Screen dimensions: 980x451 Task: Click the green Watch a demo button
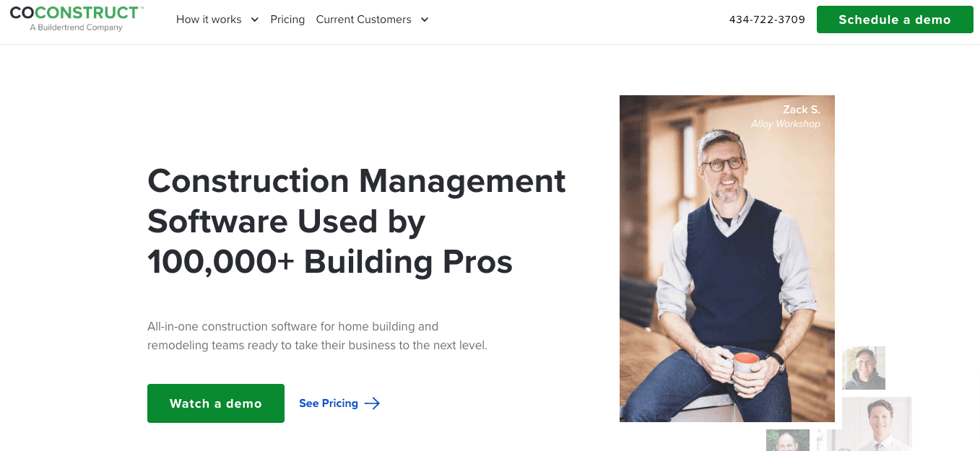click(216, 403)
